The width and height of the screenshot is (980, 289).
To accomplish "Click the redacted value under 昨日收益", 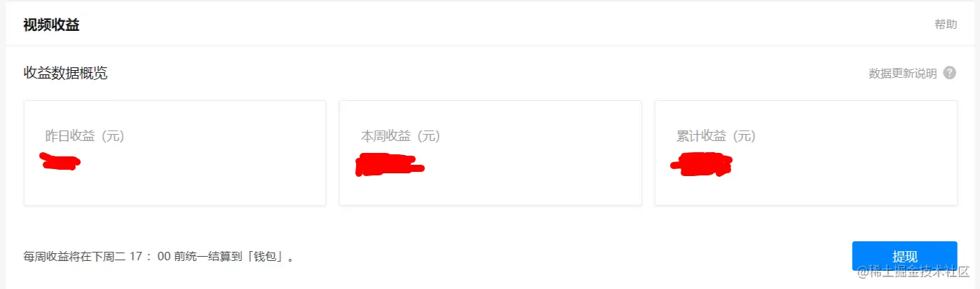I will [x=60, y=161].
